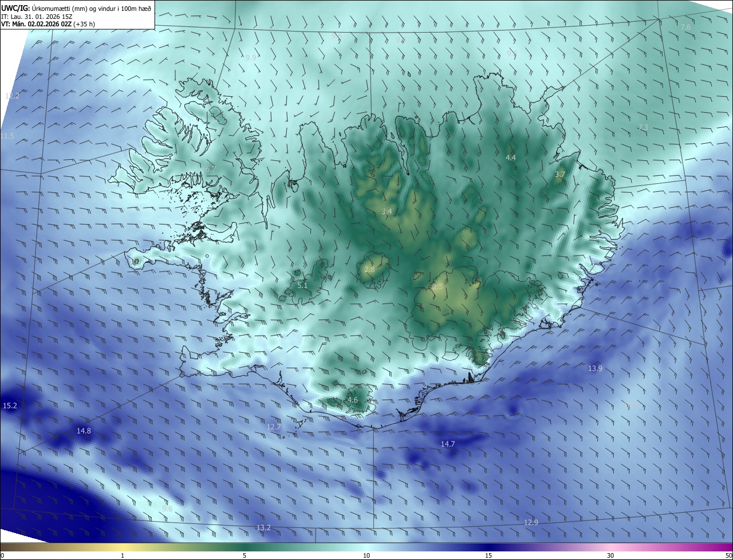This screenshot has width=733, height=560.
Task: Click the 14.8 precipitation value
Action: 84,431
